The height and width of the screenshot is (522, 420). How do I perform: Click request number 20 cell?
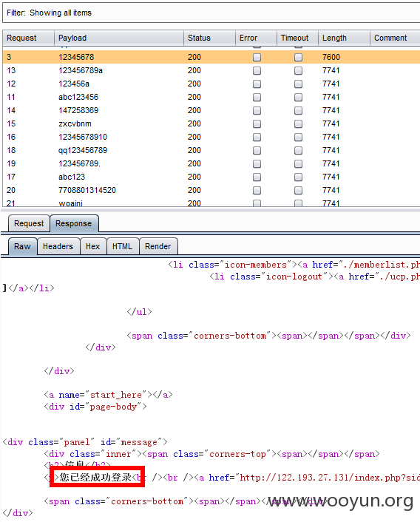coord(11,191)
